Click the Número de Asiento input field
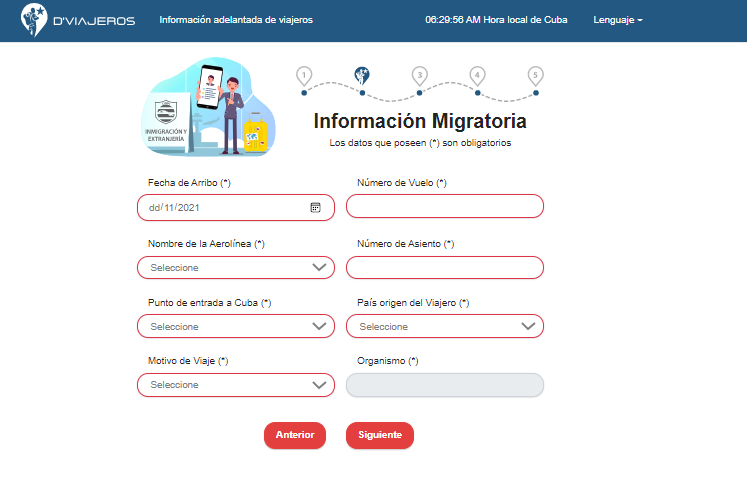 pos(445,268)
